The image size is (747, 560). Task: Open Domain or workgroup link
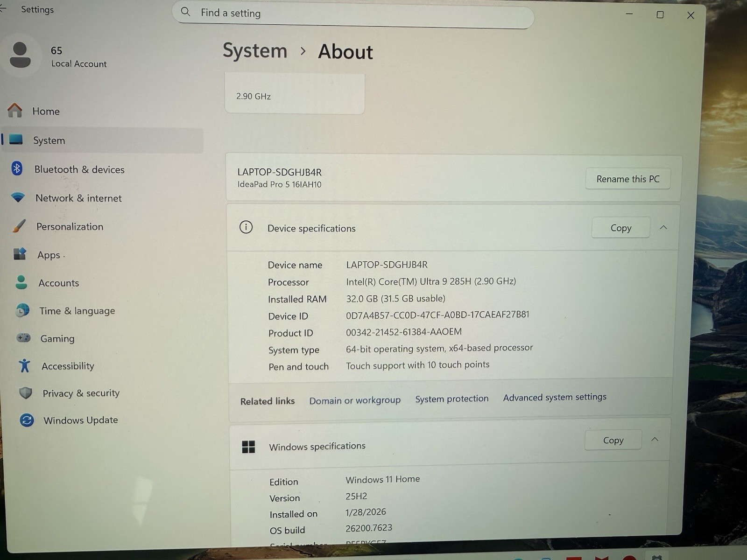coord(355,400)
